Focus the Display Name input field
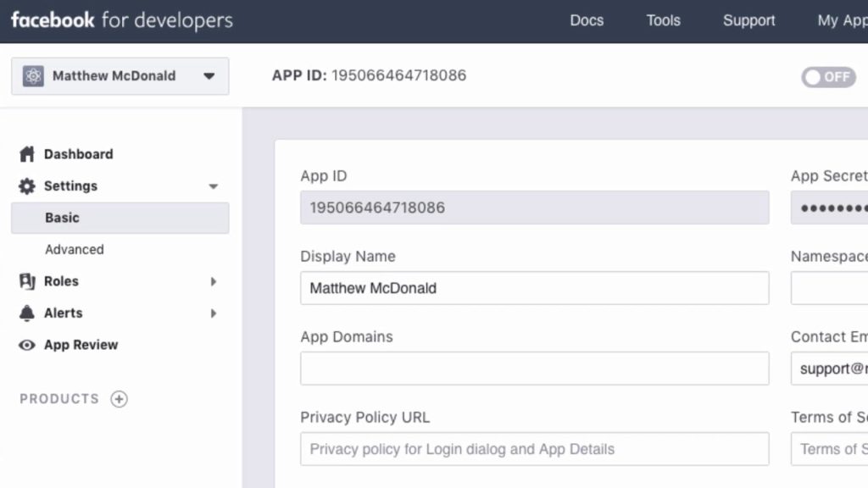 click(x=535, y=288)
